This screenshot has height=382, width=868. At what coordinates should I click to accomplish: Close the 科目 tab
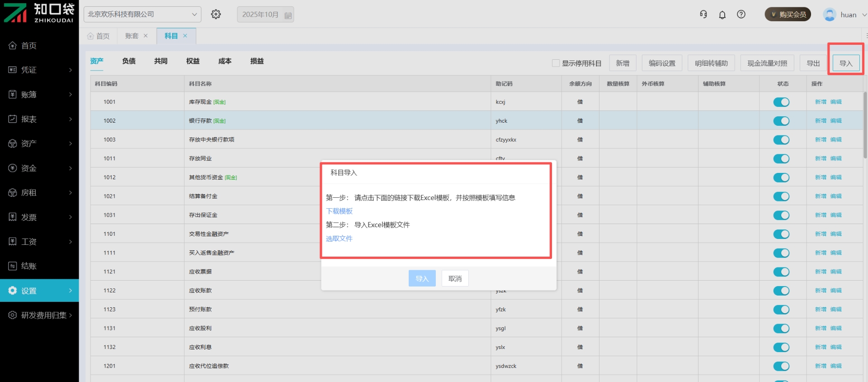[x=185, y=36]
